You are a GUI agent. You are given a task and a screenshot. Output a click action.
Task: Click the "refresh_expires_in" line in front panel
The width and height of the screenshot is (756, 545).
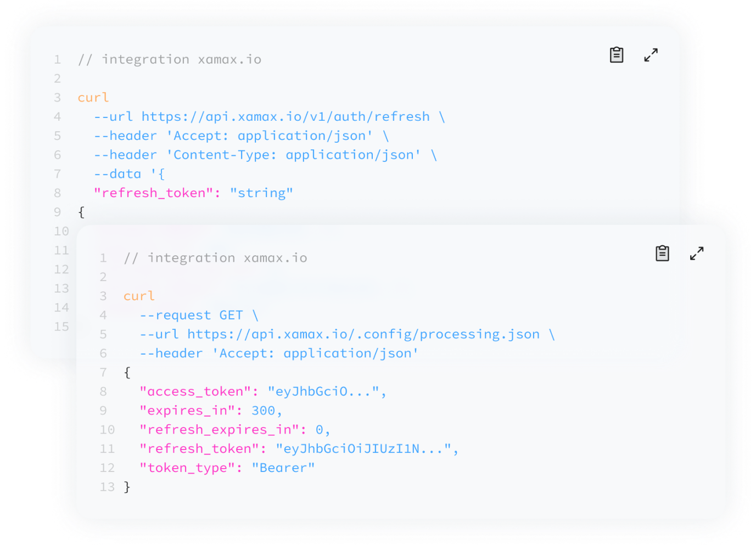coord(235,430)
